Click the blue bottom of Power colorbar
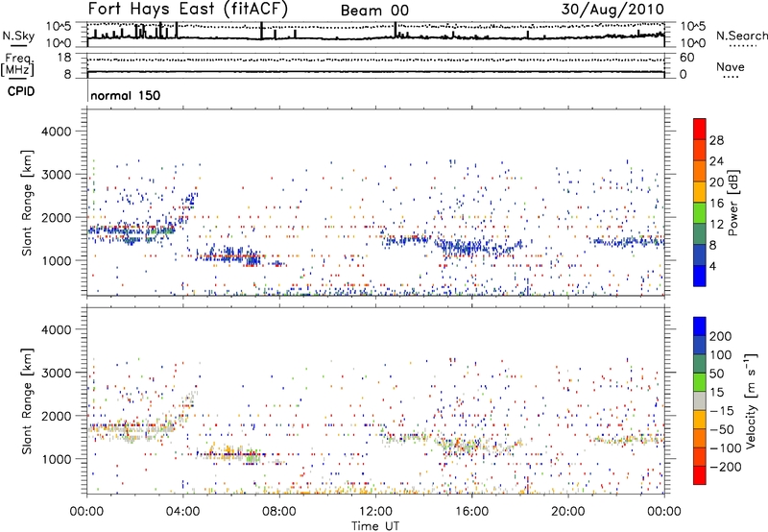Screen dimensions: 768x532 pyautogui.click(x=700, y=276)
